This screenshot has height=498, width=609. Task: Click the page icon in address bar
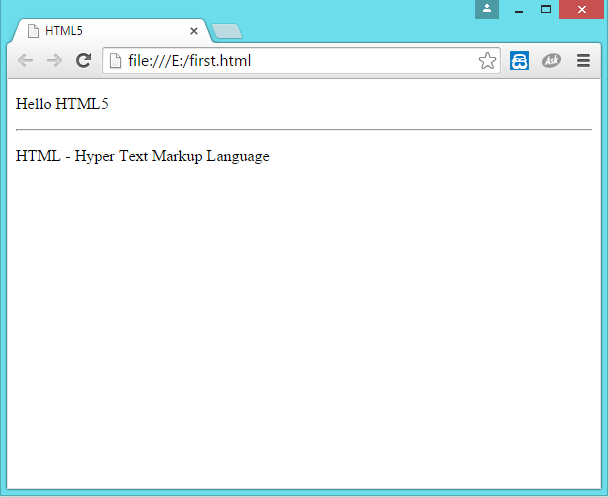[115, 61]
